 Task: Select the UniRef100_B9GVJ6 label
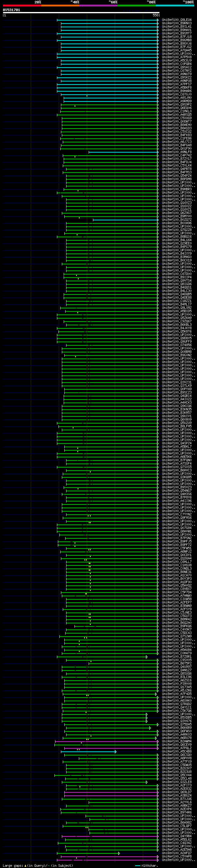coord(177,43)
